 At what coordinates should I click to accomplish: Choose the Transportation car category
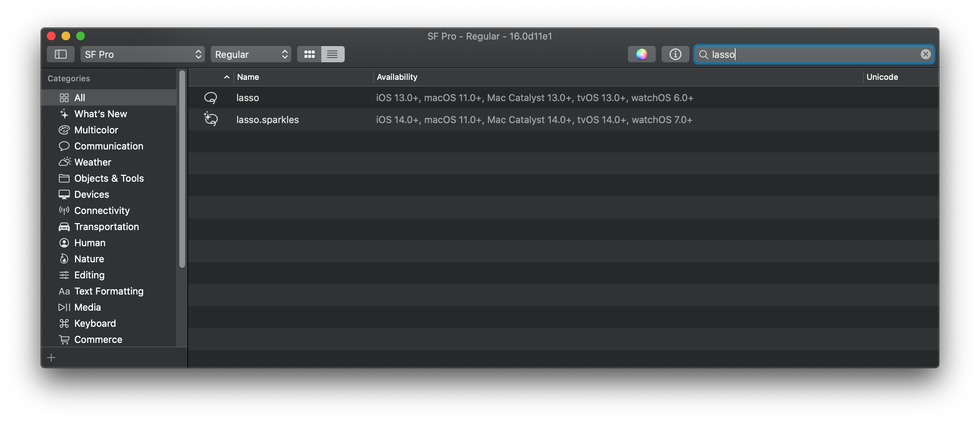click(x=106, y=227)
